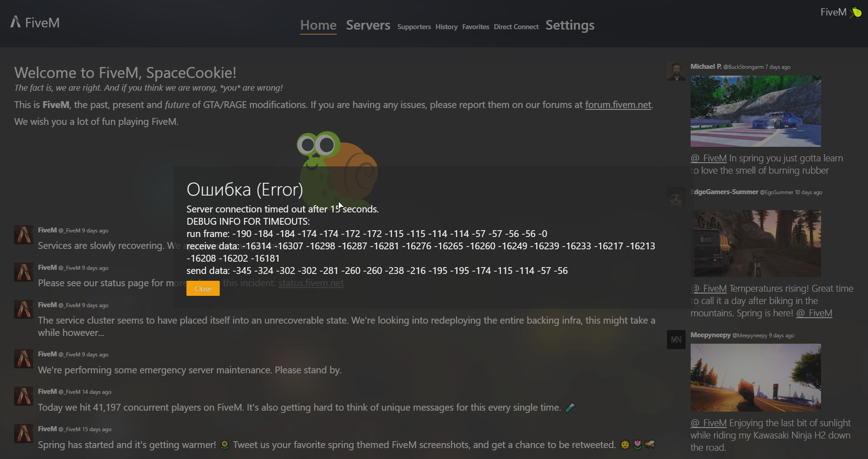
Task: Click the 'EdgeGamers-Summer' author name
Action: pos(724,192)
